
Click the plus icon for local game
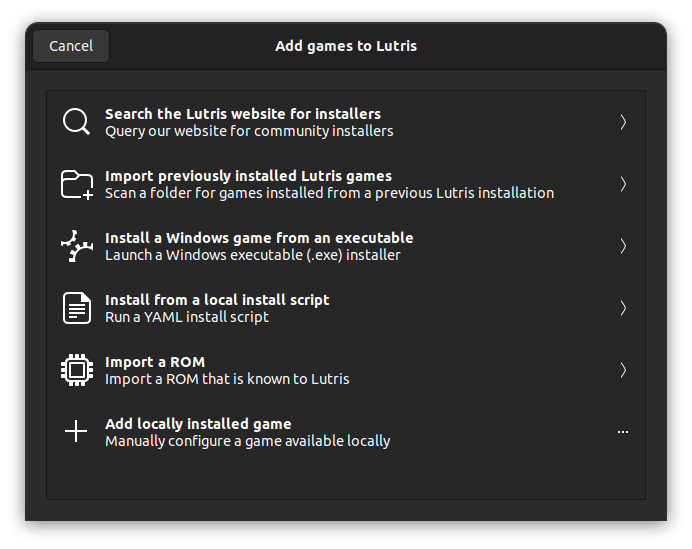[76, 431]
